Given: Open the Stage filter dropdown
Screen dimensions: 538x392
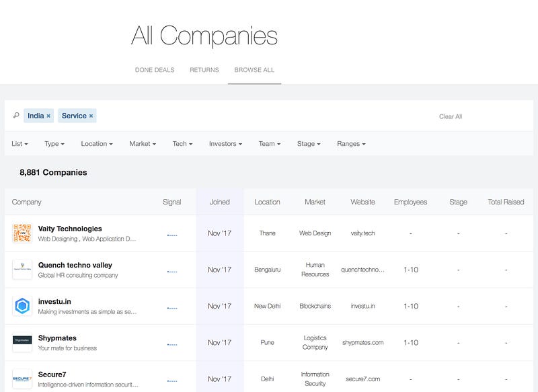Looking at the screenshot, I should pos(309,144).
